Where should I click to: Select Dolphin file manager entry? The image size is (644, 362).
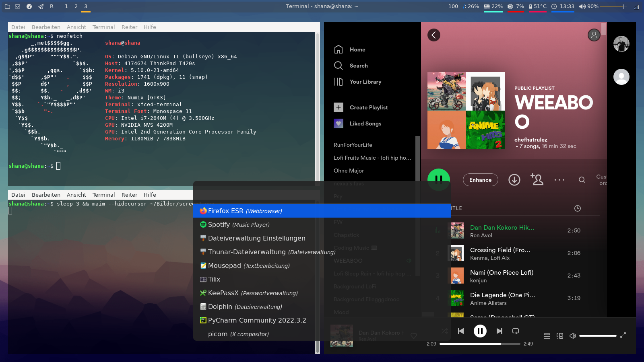click(322, 306)
